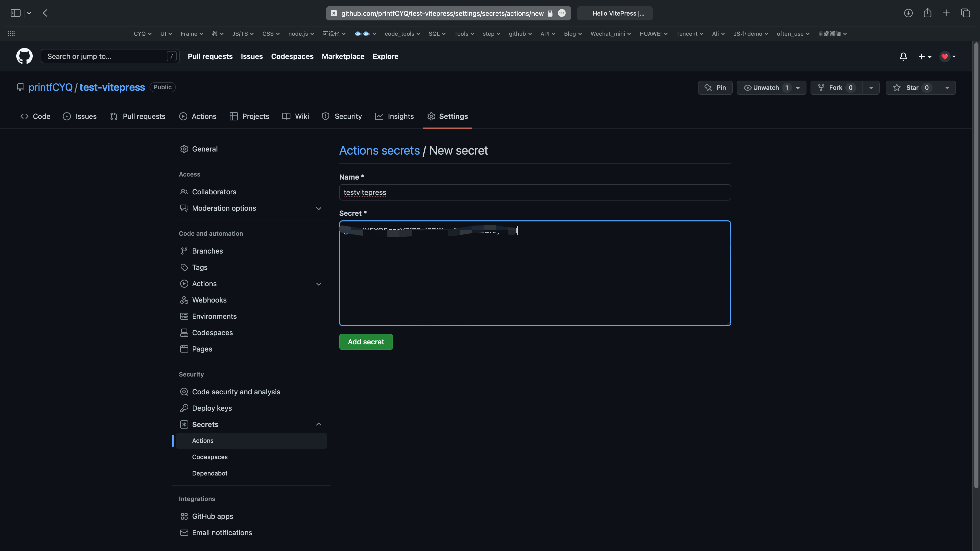980x551 pixels.
Task: Expand sidebar Actions chevron
Action: coord(319,284)
